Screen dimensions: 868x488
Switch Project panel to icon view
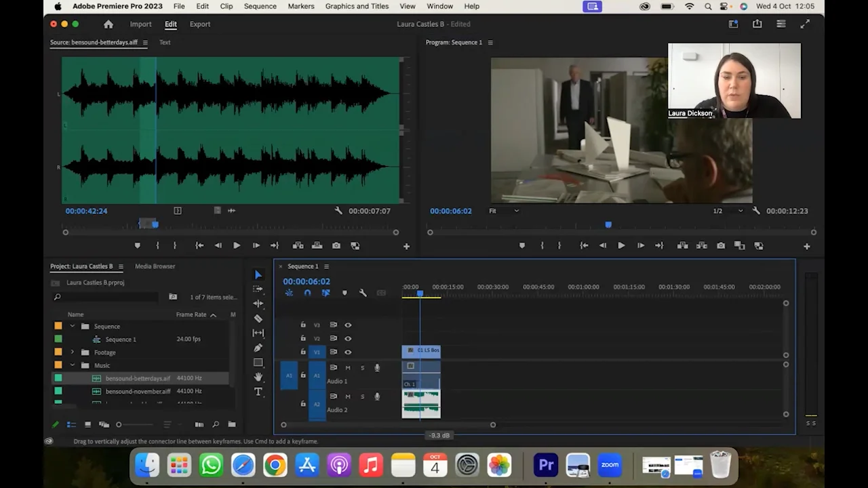[x=87, y=424]
